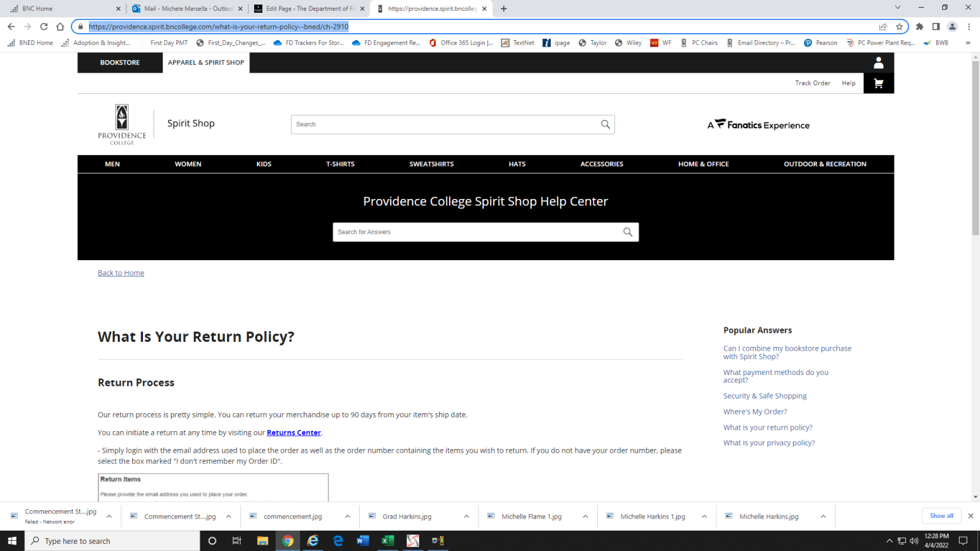Click the magnifier in the Spirit Shop search bar

click(x=605, y=124)
